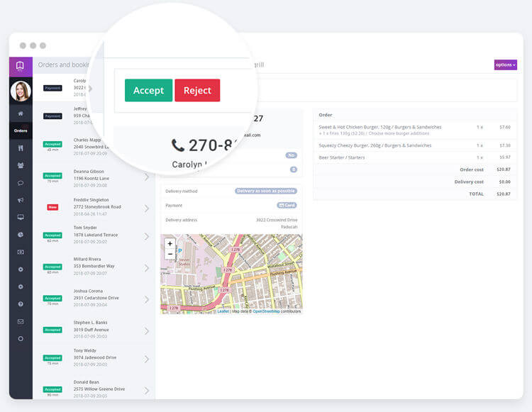Viewport: 532px width, 412px height.
Task: Click the Delivery cost value $0.00
Action: tap(505, 182)
